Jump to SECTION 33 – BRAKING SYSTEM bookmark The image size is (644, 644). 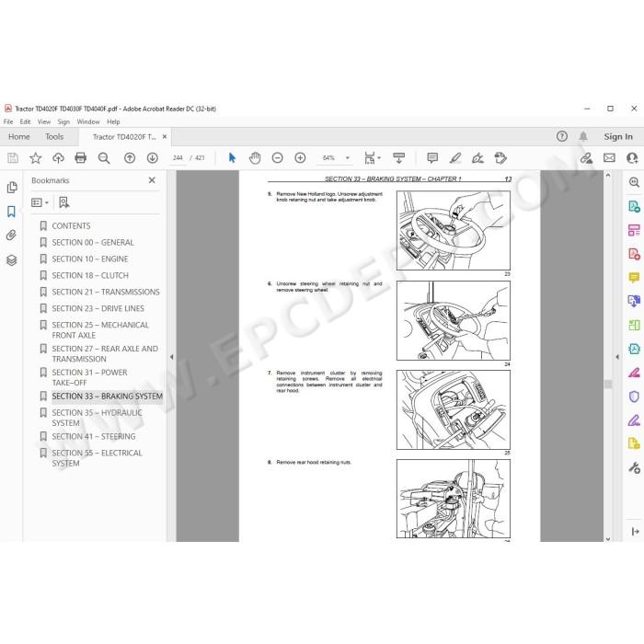point(108,397)
